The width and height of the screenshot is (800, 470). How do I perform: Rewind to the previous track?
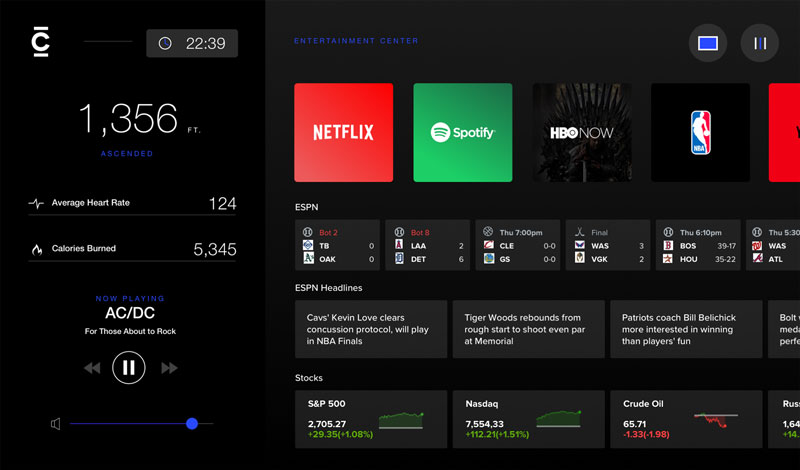click(x=92, y=368)
